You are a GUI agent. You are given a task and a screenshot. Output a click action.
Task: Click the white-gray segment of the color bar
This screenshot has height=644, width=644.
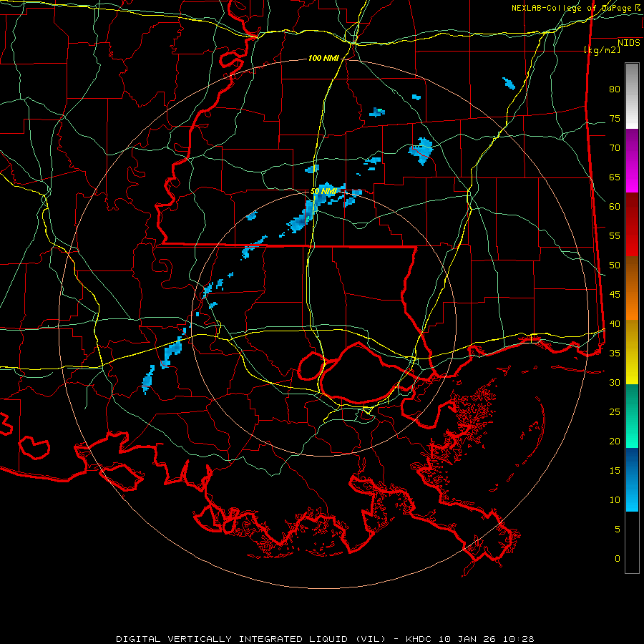click(632, 96)
